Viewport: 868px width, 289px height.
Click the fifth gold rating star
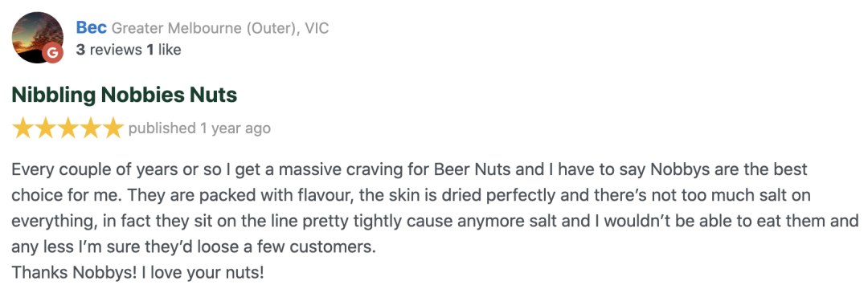(112, 128)
